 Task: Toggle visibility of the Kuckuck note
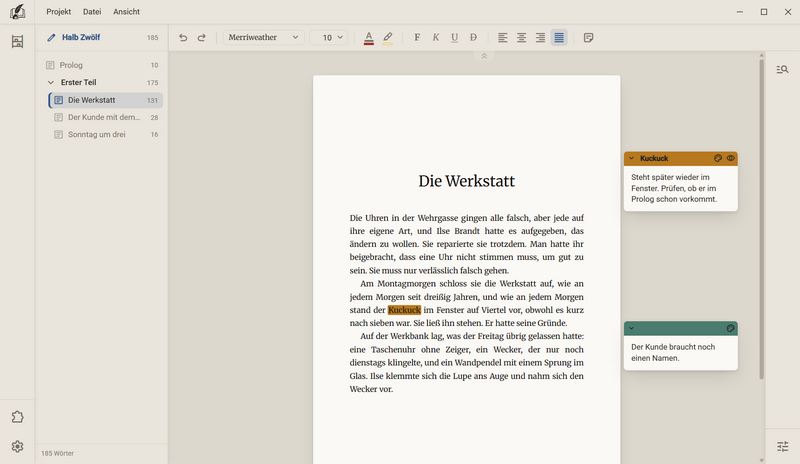(x=731, y=158)
